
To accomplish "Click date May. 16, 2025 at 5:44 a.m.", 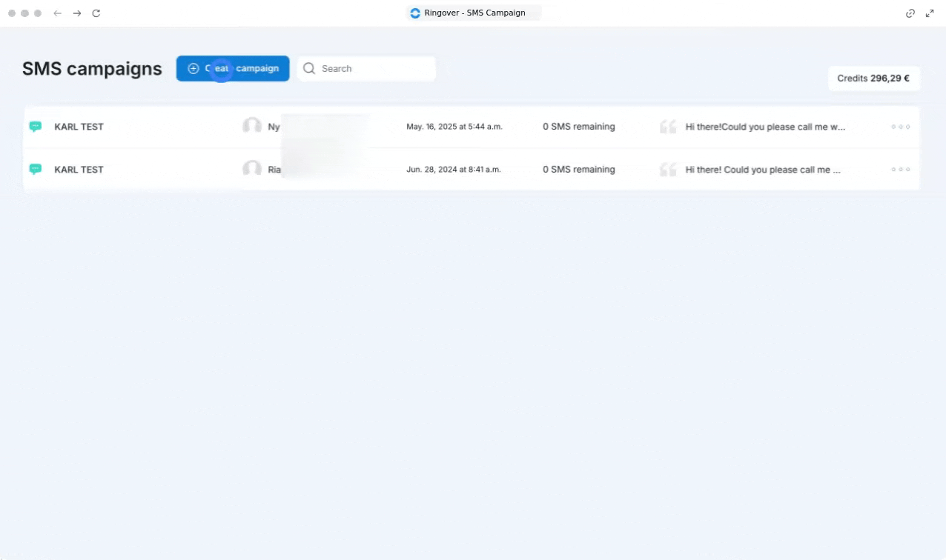I will point(454,127).
